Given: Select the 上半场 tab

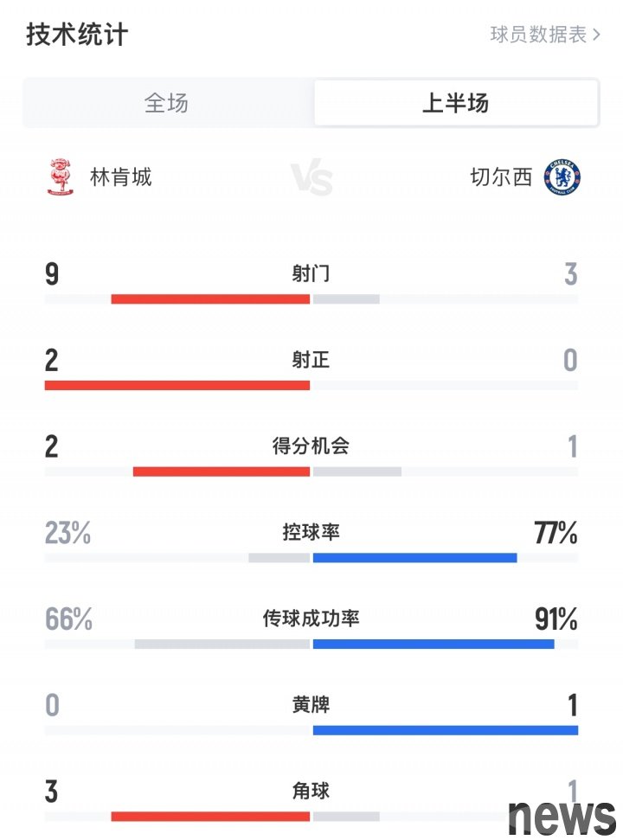Looking at the screenshot, I should coord(456,103).
